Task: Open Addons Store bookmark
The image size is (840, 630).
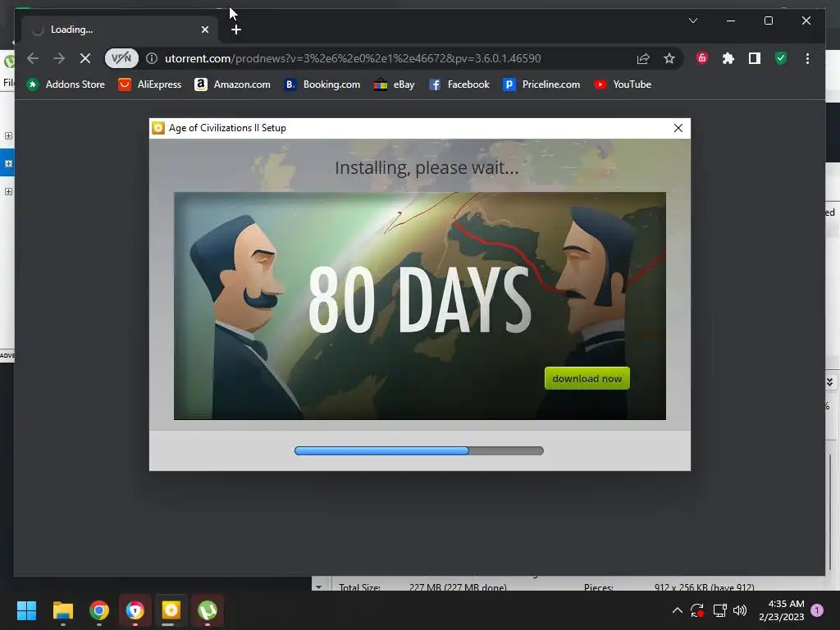Action: pos(66,84)
